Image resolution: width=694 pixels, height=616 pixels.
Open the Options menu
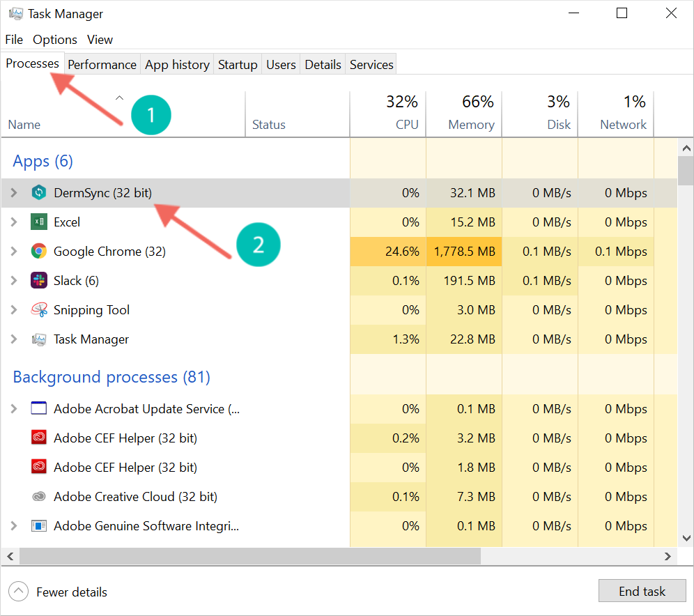pyautogui.click(x=55, y=40)
